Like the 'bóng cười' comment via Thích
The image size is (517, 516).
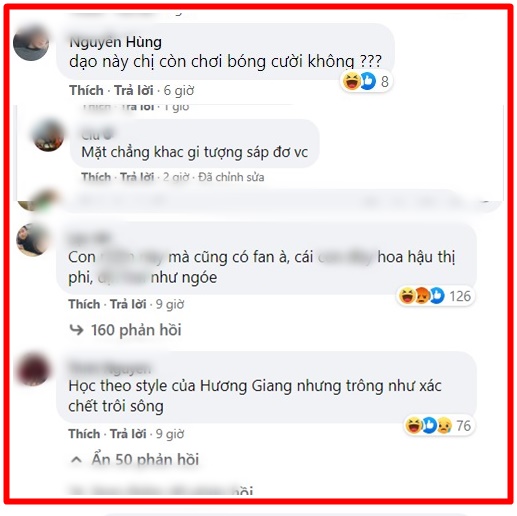point(86,90)
